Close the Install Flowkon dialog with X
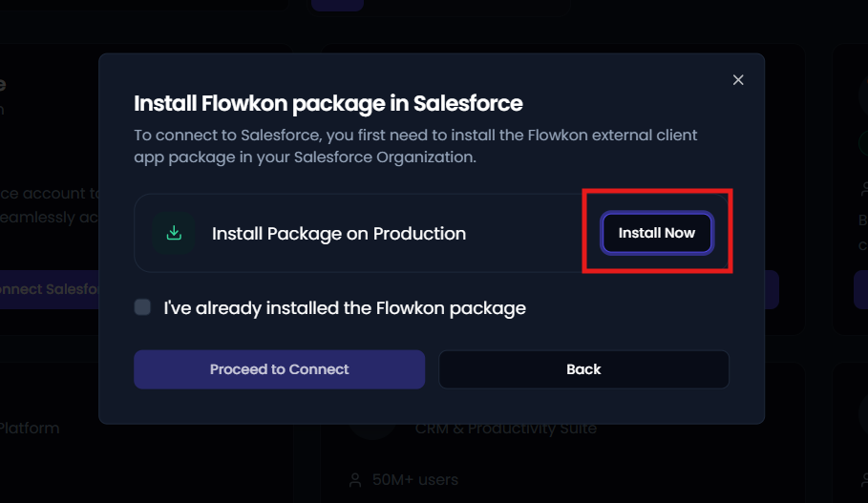Viewport: 868px width, 503px height. 738,80
